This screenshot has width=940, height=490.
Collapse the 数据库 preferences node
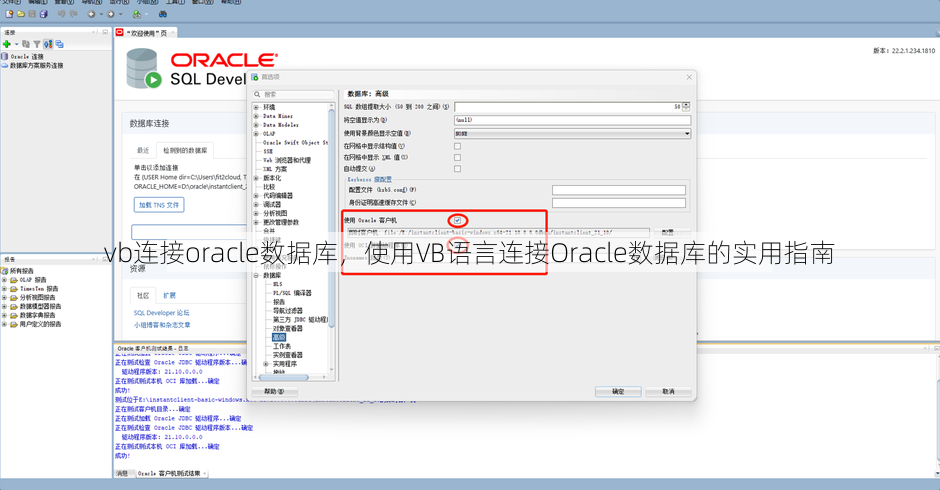pyautogui.click(x=257, y=275)
